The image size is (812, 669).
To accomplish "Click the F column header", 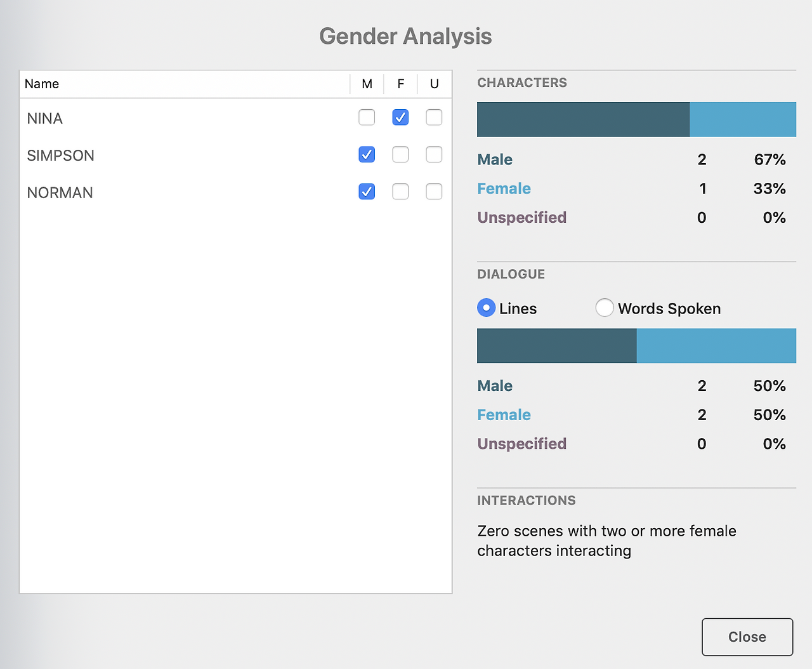I will pos(400,84).
